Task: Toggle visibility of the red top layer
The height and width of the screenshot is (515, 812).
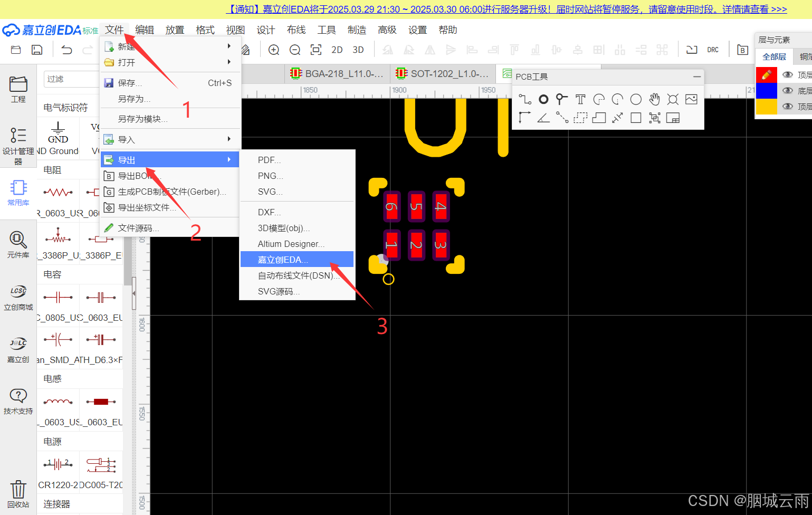Action: pos(788,75)
